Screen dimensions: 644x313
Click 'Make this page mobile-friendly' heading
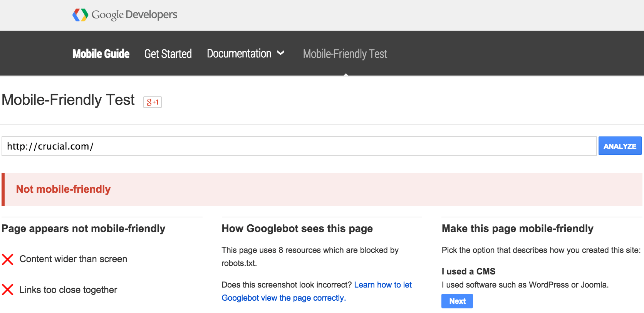[517, 229]
